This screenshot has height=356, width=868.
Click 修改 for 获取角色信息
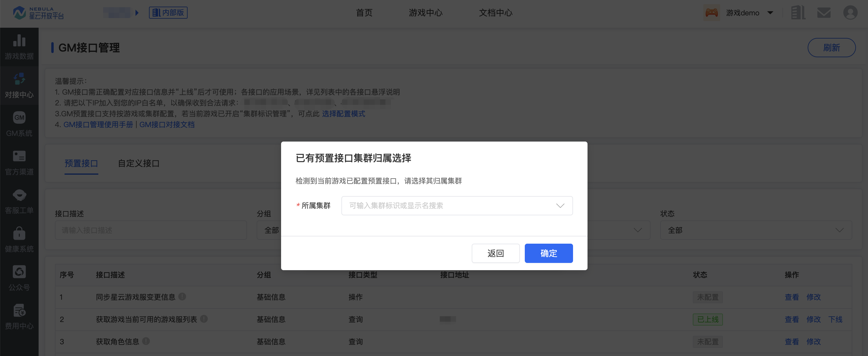pos(813,342)
